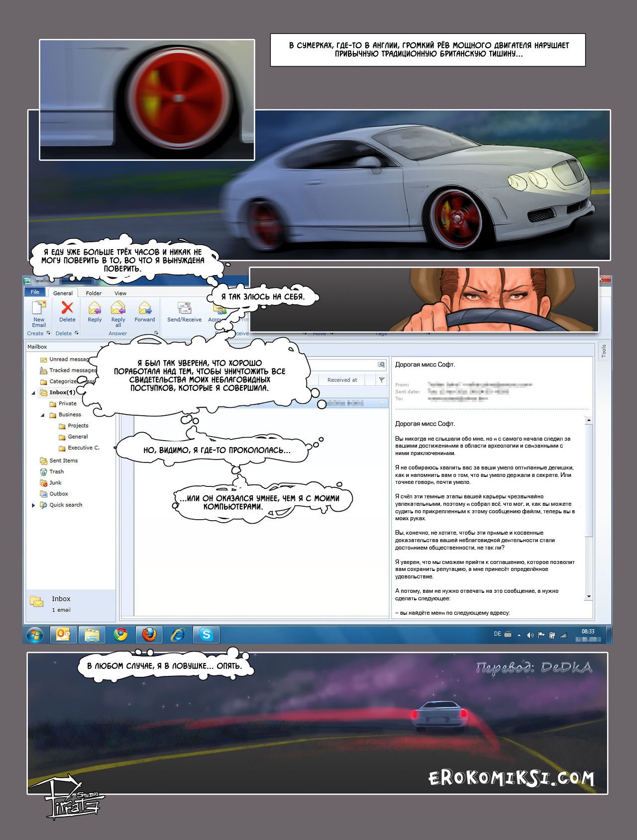Viewport: 637px width, 840px height.
Task: Click the Reply all icon
Action: click(x=118, y=309)
